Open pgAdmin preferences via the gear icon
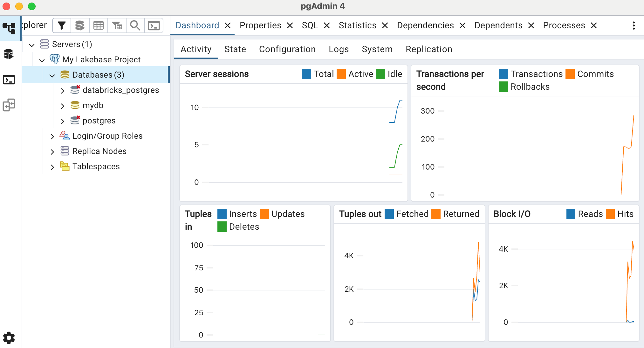Screen dimensions: 644x348 click(x=9, y=338)
